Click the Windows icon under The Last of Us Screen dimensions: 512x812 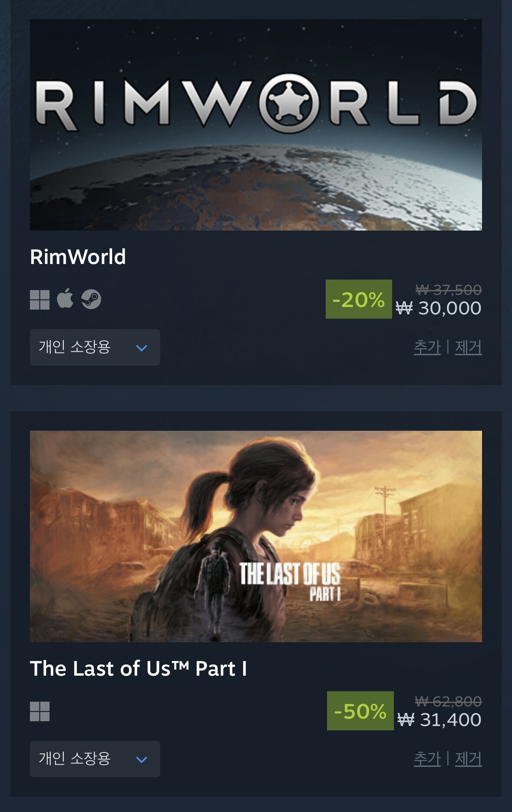tap(40, 711)
